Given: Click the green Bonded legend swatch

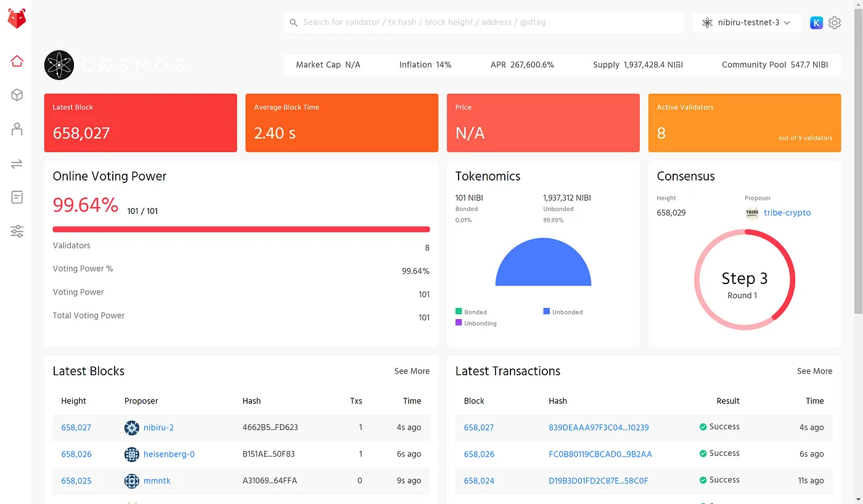Looking at the screenshot, I should pyautogui.click(x=459, y=312).
